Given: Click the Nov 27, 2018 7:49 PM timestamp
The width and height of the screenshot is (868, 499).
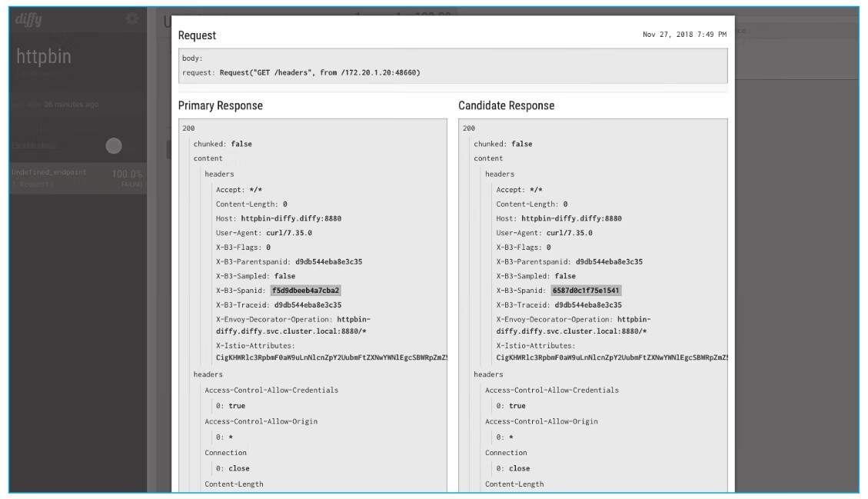Looking at the screenshot, I should pyautogui.click(x=684, y=35).
